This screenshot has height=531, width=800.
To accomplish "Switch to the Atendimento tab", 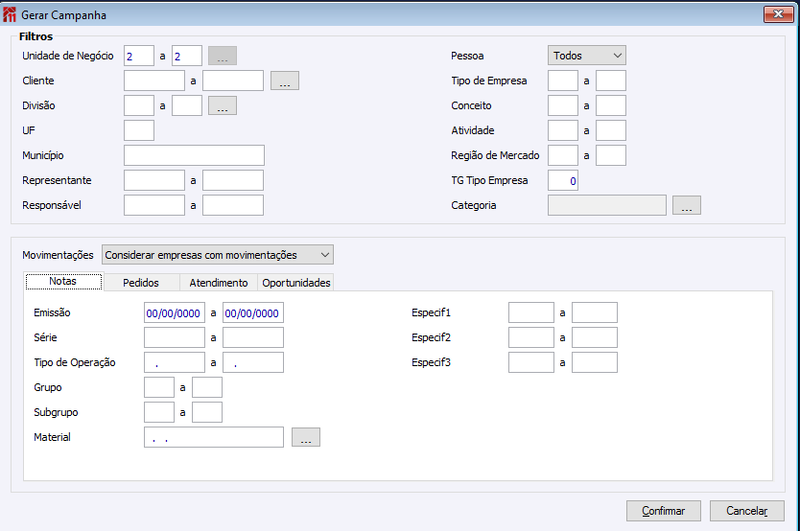I will click(x=218, y=283).
